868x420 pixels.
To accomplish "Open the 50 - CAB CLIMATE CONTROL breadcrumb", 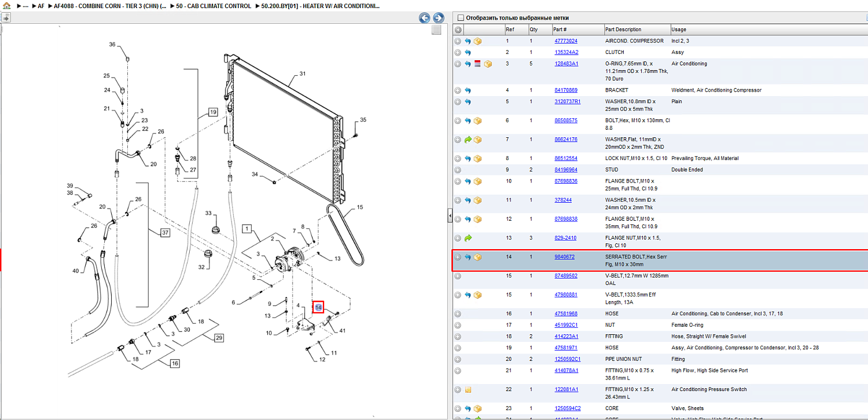I will 214,6.
